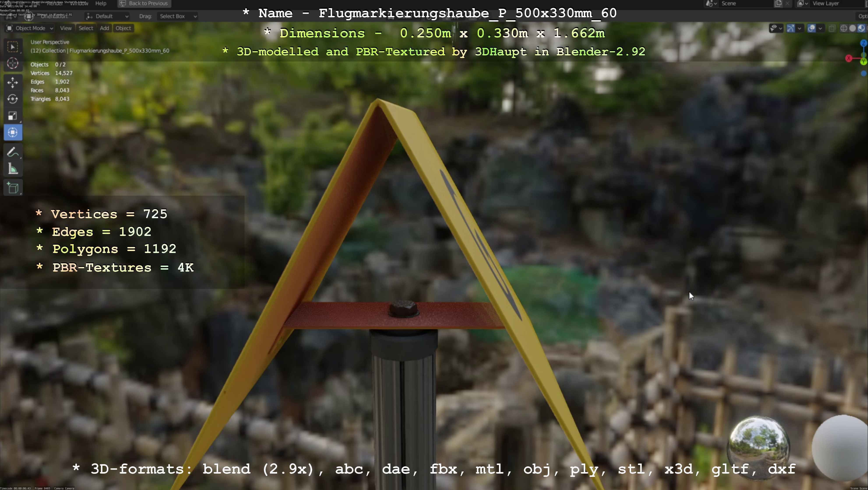Select the Rotate tool
This screenshot has width=868, height=490.
point(13,99)
